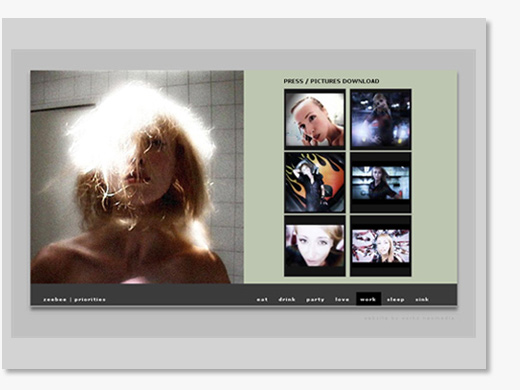Select the 'party' menu item
520x390 pixels.
pyautogui.click(x=315, y=299)
